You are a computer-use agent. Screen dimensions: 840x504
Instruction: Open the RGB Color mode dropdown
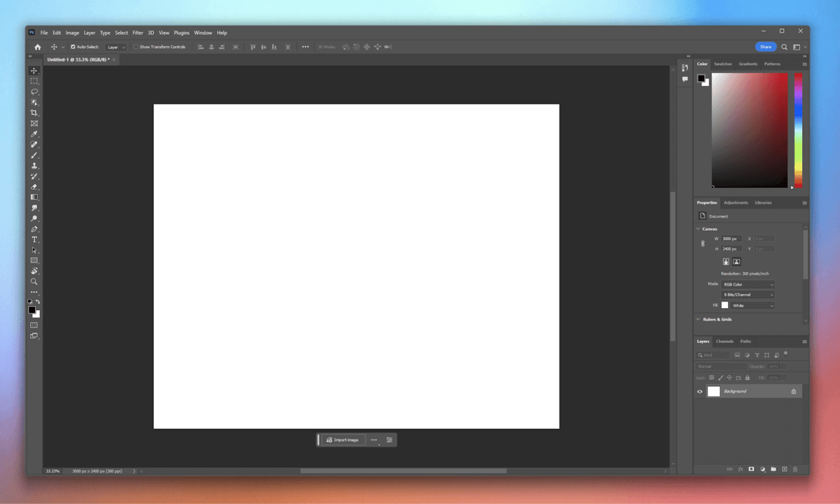click(x=748, y=284)
